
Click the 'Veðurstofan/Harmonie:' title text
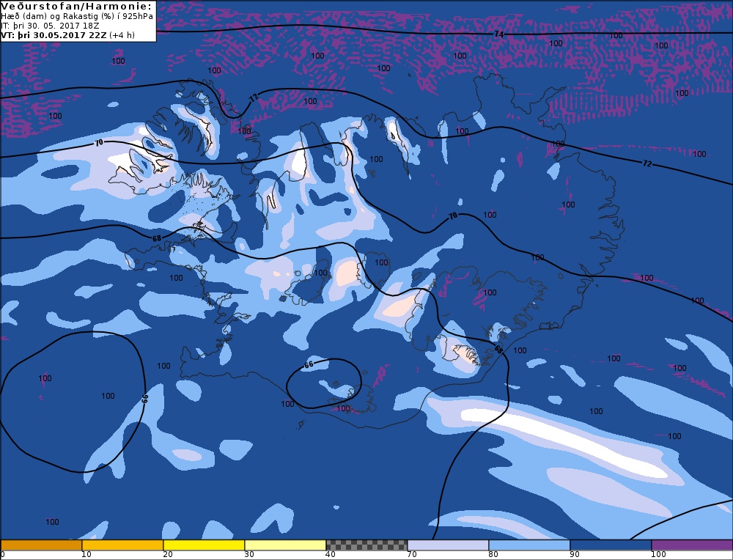click(76, 6)
